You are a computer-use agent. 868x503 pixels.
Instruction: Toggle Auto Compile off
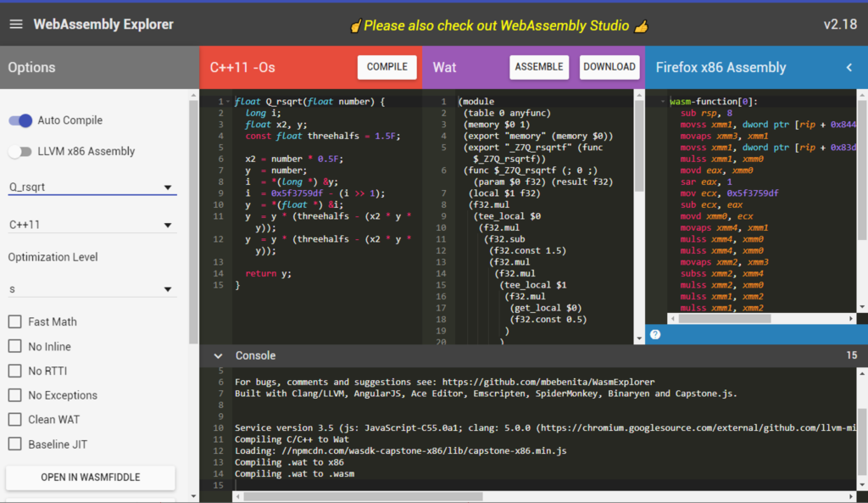[x=20, y=120]
